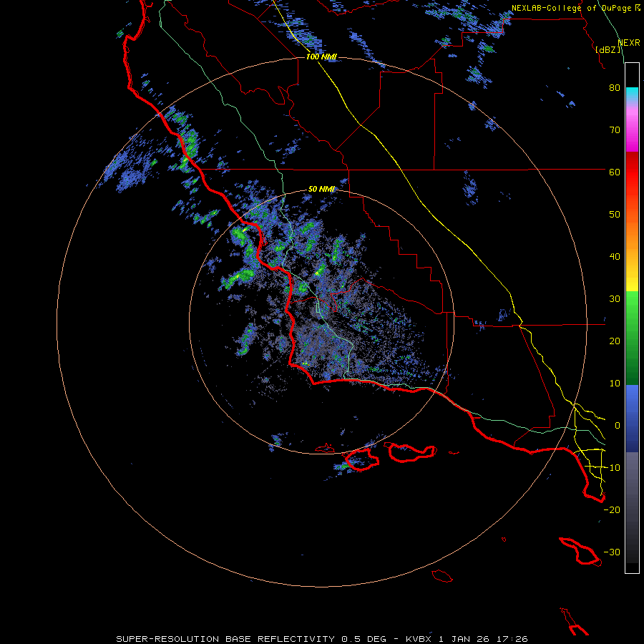This screenshot has height=644, width=644.
Task: Click the [dBZ] units label
Action: [608, 50]
